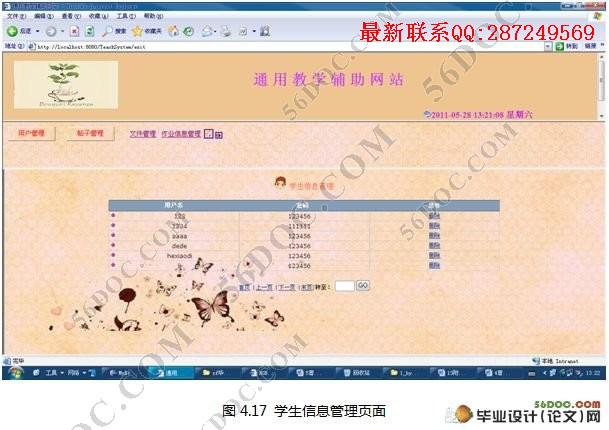This screenshot has height=430, width=609.
Task: Click delete link in row with password 111111
Action: click(434, 226)
